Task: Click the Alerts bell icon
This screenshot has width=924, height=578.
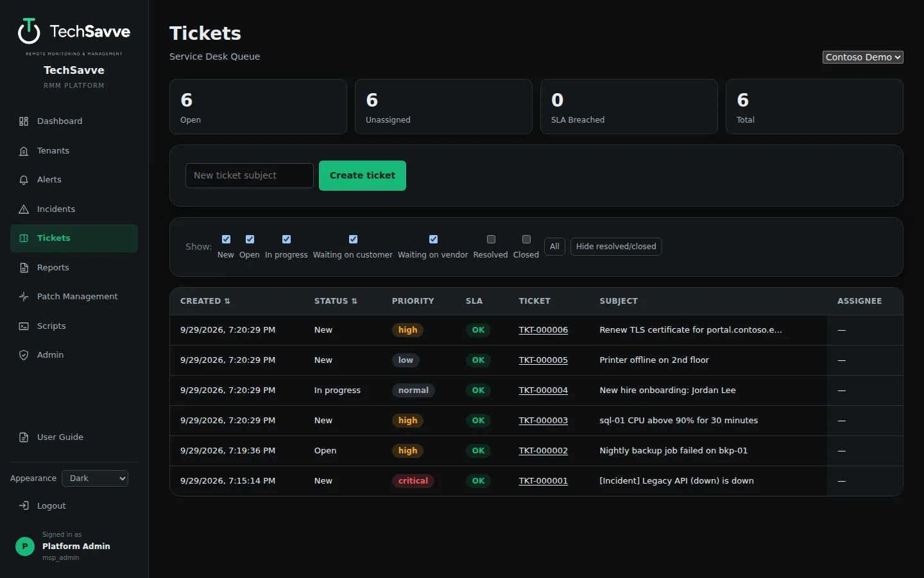Action: pos(24,180)
